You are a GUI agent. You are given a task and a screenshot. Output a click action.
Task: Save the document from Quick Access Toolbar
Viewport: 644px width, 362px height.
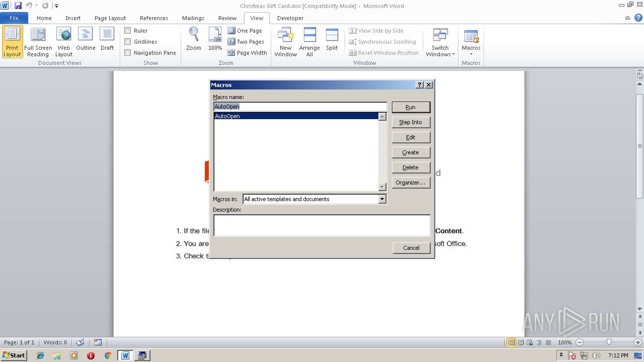click(18, 6)
